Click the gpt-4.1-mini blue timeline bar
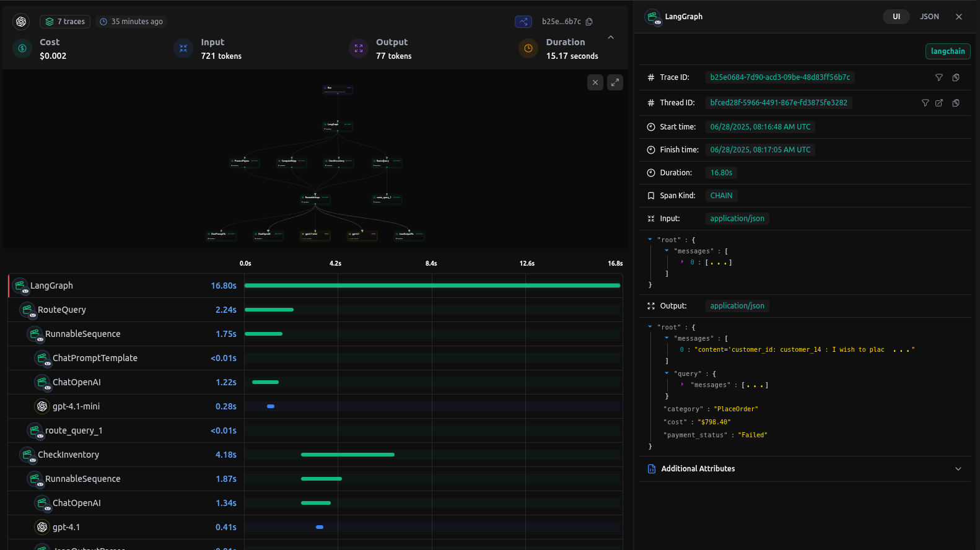 click(x=271, y=406)
